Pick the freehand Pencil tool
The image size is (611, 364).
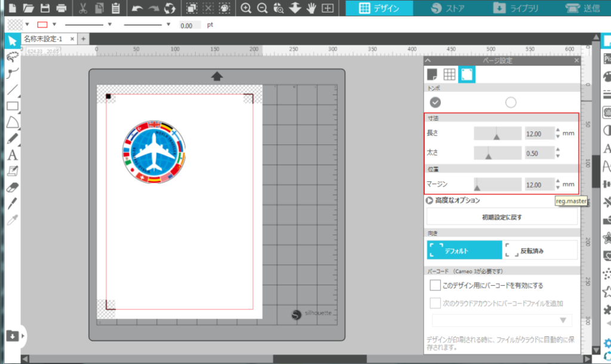point(13,138)
